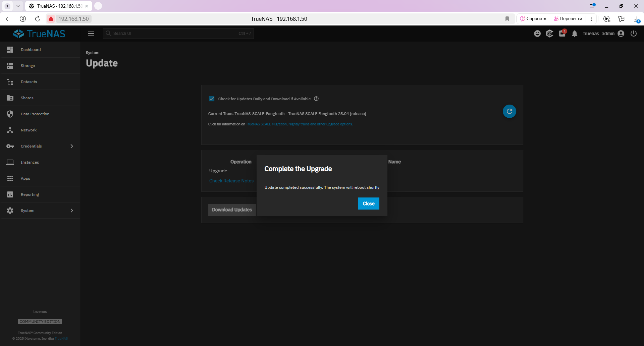Click the COMMUNITY EDITION badge
The width and height of the screenshot is (644, 346).
(x=40, y=322)
